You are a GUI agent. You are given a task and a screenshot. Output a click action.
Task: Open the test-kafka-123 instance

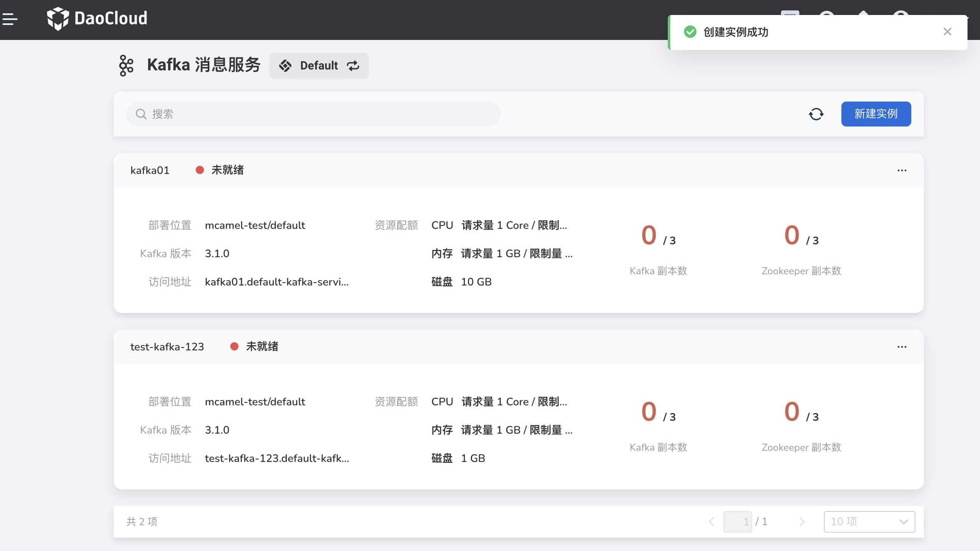point(167,347)
